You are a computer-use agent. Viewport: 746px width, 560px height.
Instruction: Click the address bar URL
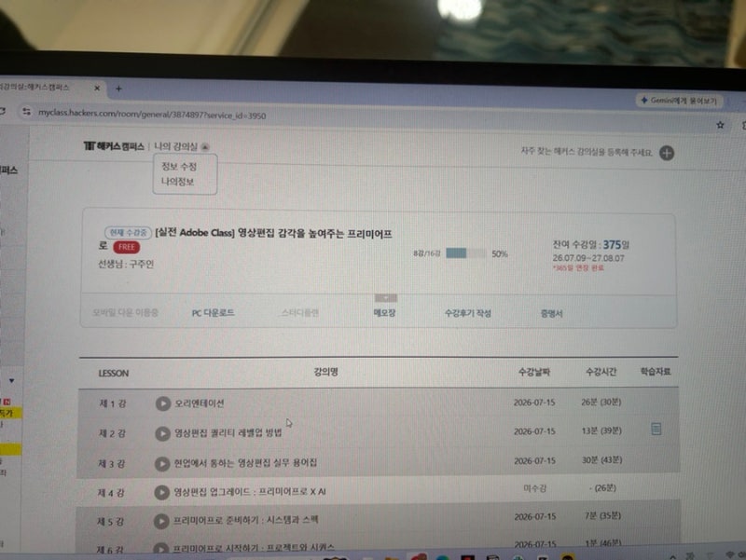pos(152,114)
